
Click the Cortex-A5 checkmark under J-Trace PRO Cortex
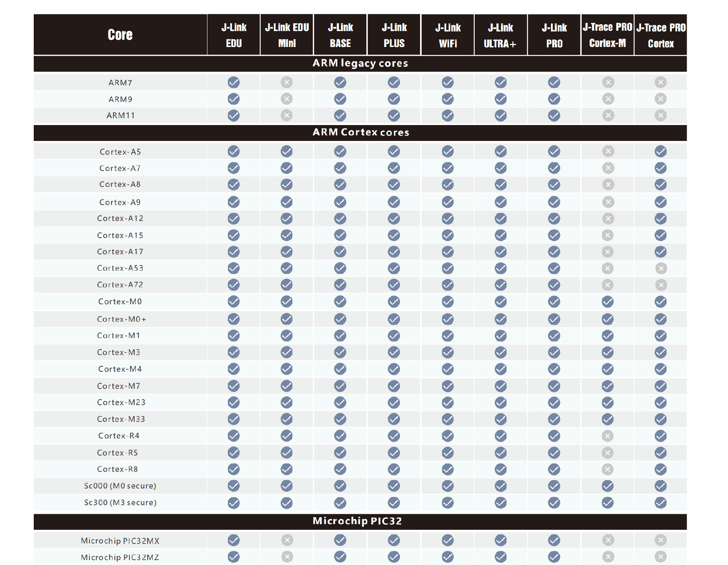coord(661,152)
